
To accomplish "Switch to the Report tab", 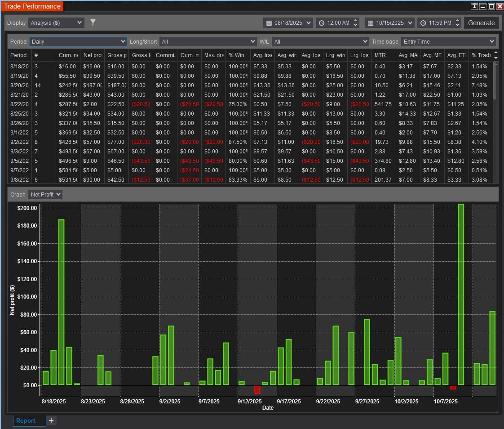I will (26, 420).
